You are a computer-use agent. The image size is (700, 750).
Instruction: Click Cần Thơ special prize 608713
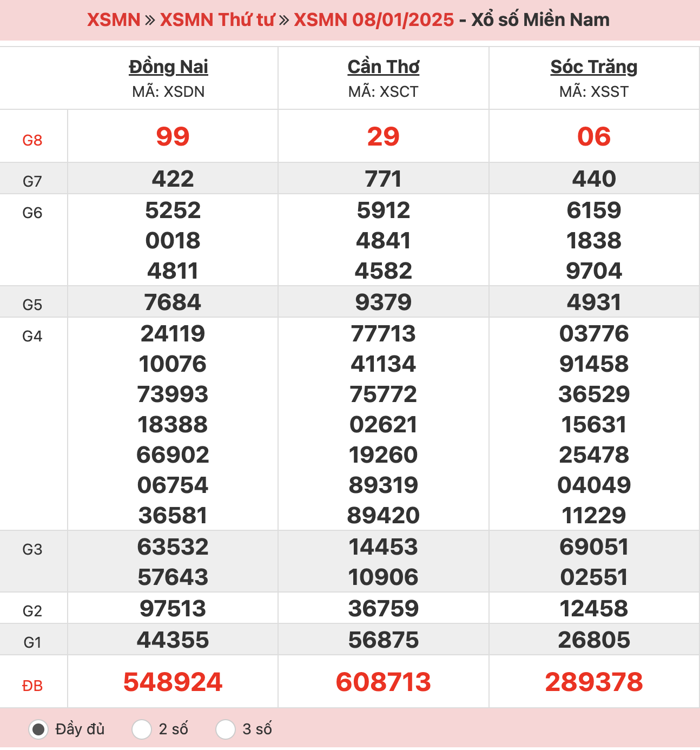383,682
